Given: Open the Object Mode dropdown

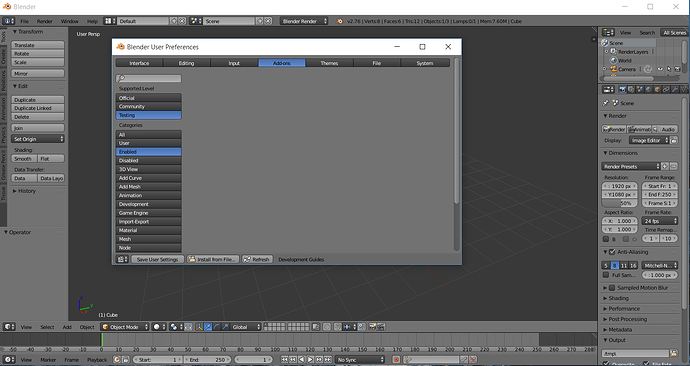Looking at the screenshot, I should click(125, 327).
